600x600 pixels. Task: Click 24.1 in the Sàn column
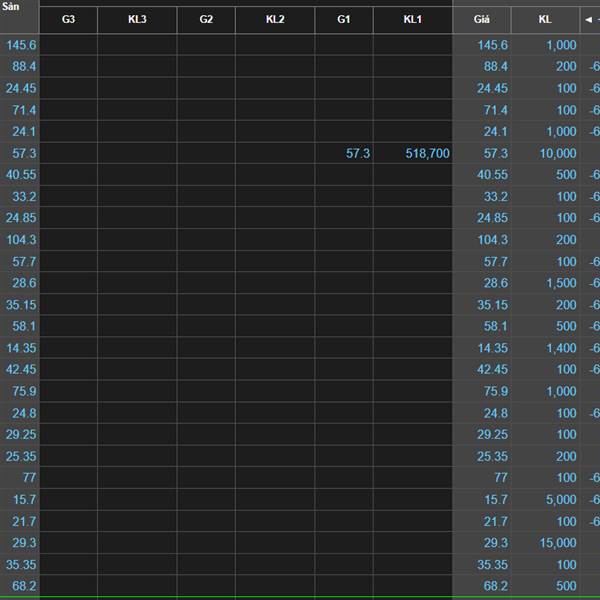click(x=24, y=132)
